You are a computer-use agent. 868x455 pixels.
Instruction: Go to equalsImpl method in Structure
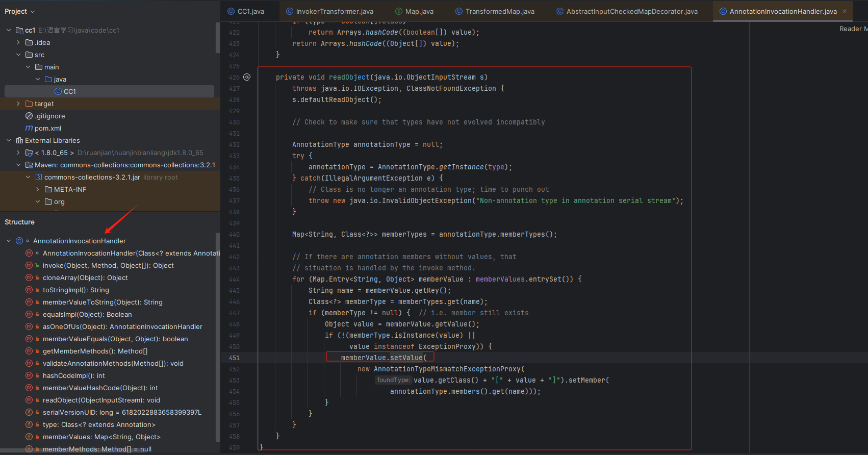click(x=87, y=314)
